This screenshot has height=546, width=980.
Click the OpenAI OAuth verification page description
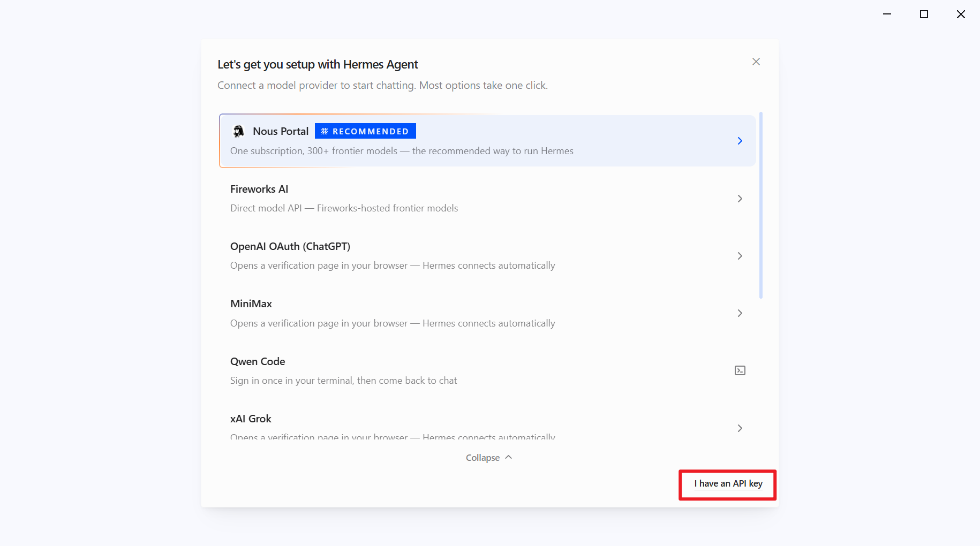coord(393,266)
